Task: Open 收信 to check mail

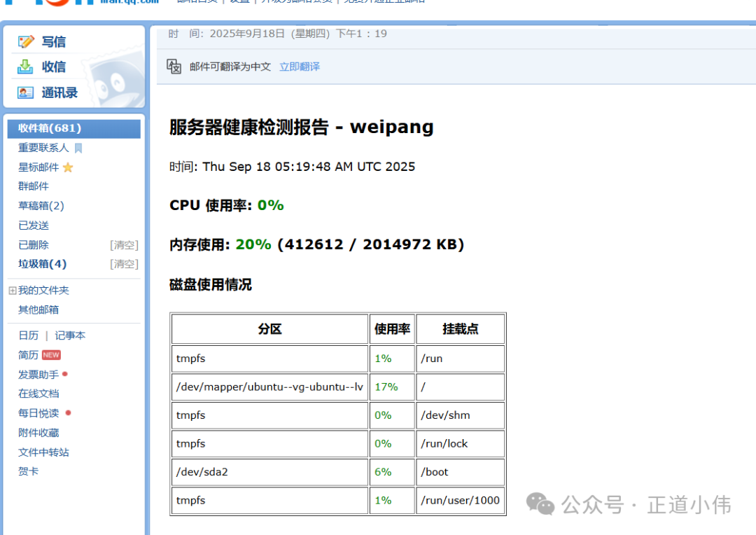Action: (53, 67)
